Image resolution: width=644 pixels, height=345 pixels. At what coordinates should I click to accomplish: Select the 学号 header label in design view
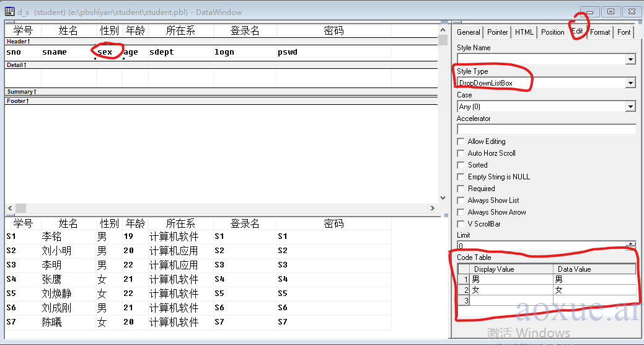point(23,30)
